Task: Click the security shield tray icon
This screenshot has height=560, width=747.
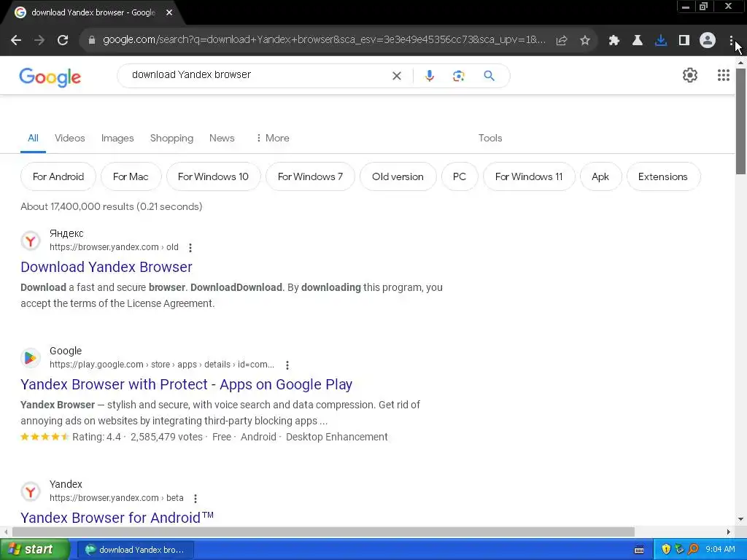Action: [x=666, y=550]
